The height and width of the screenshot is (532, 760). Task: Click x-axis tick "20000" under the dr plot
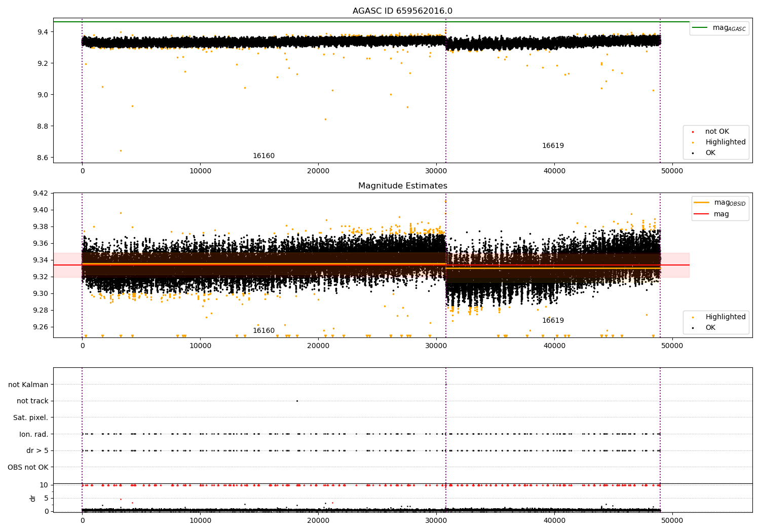tap(318, 520)
